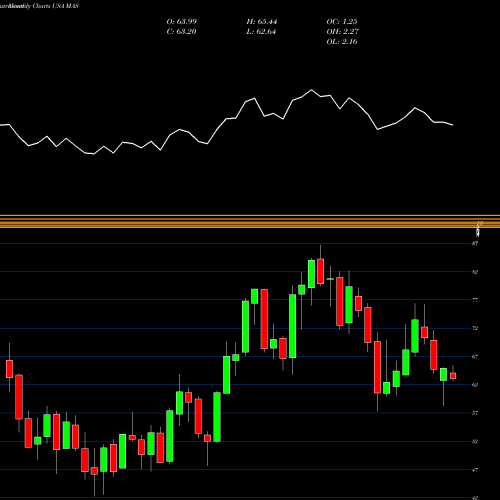
Task: Click the 77 price axis label
Action: coord(475,300)
